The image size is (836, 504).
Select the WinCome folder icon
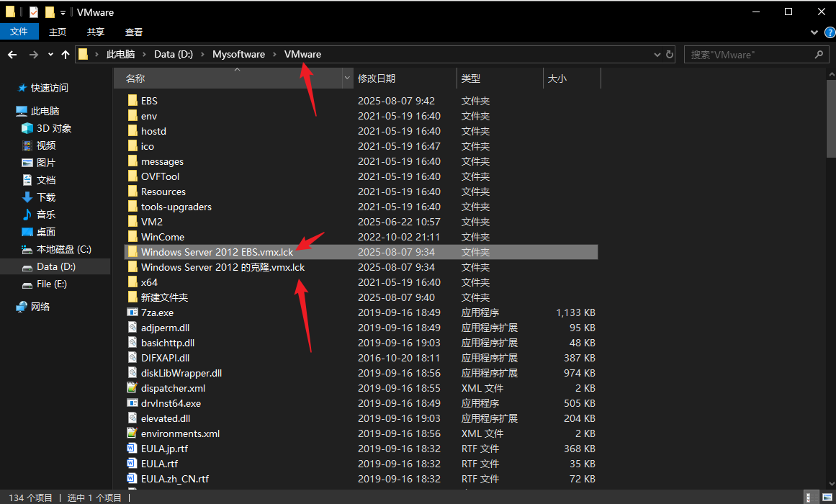coord(132,236)
